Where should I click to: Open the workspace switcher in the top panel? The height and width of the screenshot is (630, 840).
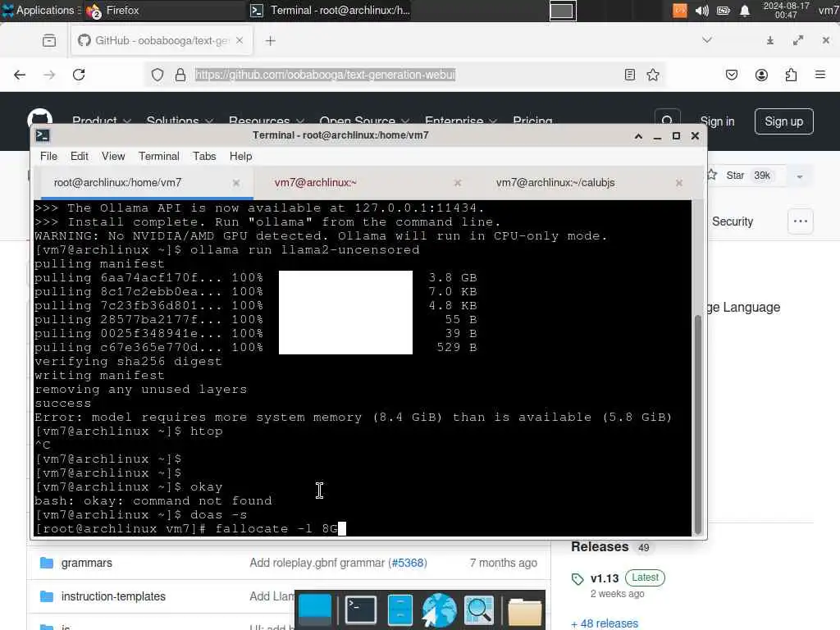point(563,11)
